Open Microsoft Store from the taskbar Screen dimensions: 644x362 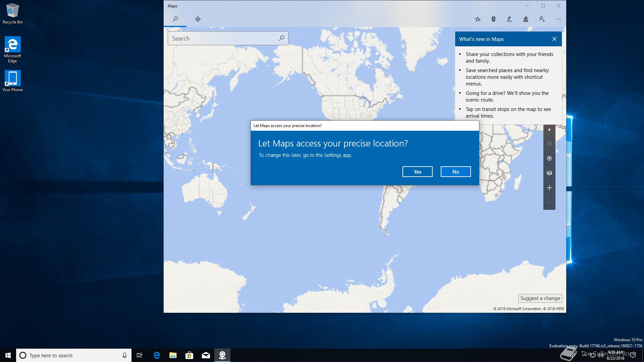coord(190,355)
